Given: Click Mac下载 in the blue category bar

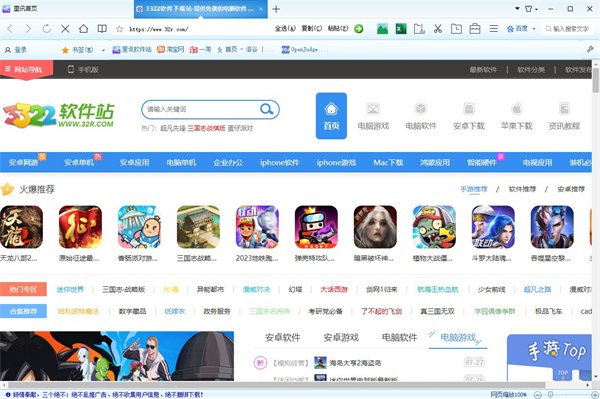Looking at the screenshot, I should [x=388, y=163].
